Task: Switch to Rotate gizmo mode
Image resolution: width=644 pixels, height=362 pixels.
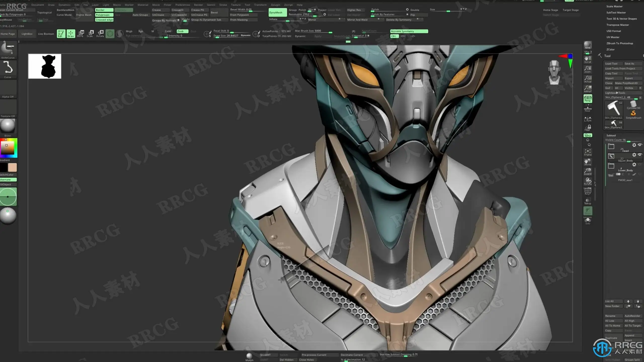Action: 100,33
